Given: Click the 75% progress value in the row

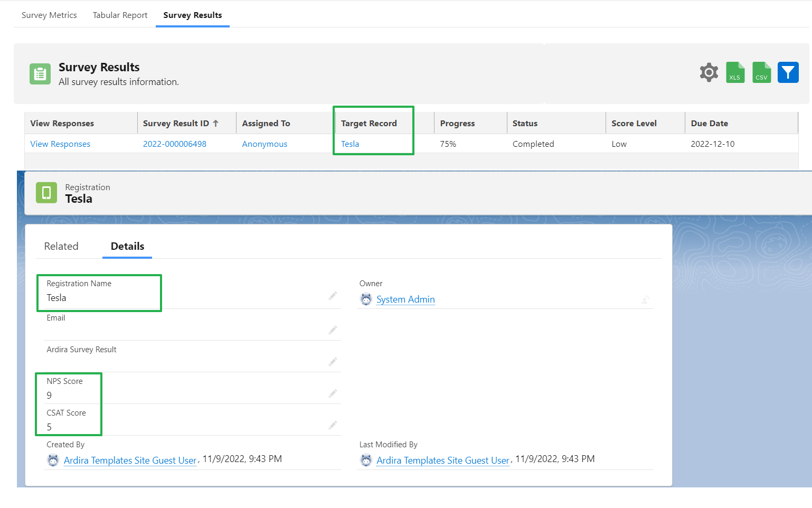Looking at the screenshot, I should [448, 144].
